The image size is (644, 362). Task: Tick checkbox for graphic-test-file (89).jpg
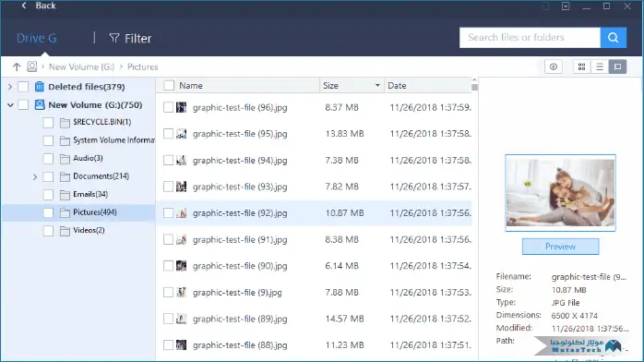[168, 319]
